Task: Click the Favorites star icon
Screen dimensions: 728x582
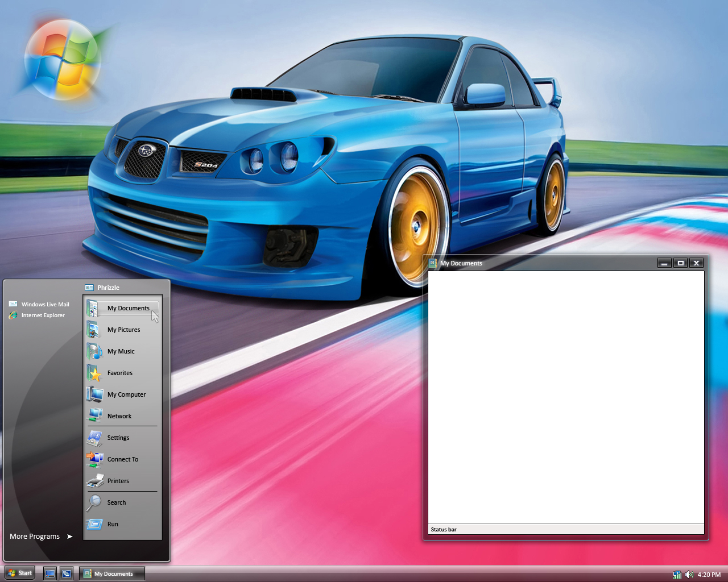Action: click(94, 373)
